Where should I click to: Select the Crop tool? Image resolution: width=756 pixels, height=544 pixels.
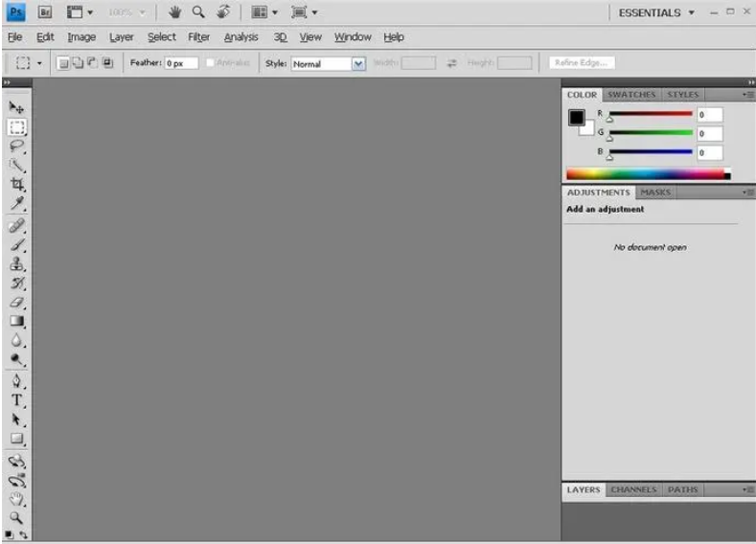coord(17,184)
